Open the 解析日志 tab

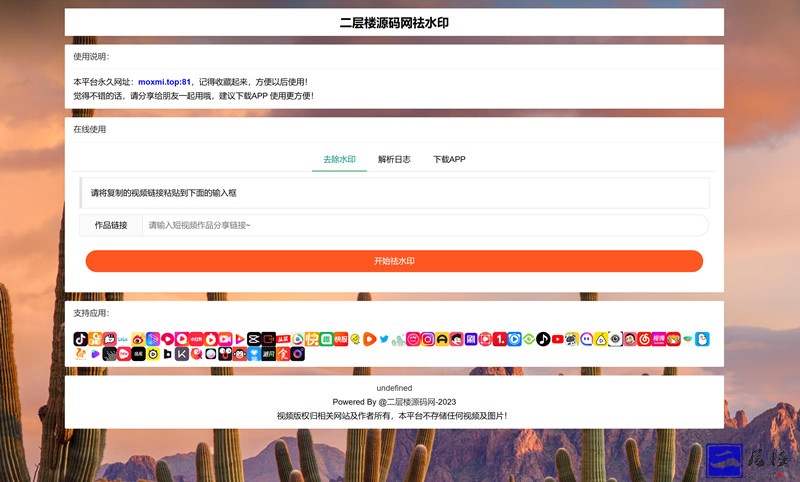[x=394, y=159]
